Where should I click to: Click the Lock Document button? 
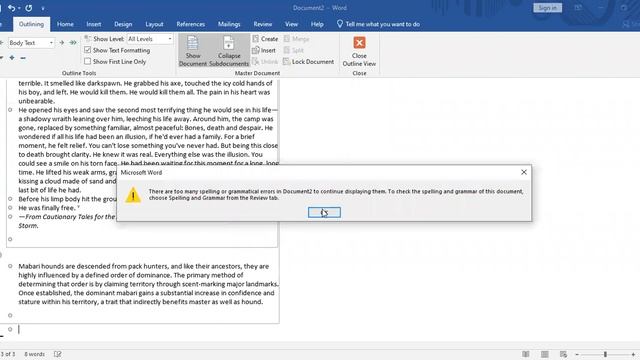click(309, 62)
